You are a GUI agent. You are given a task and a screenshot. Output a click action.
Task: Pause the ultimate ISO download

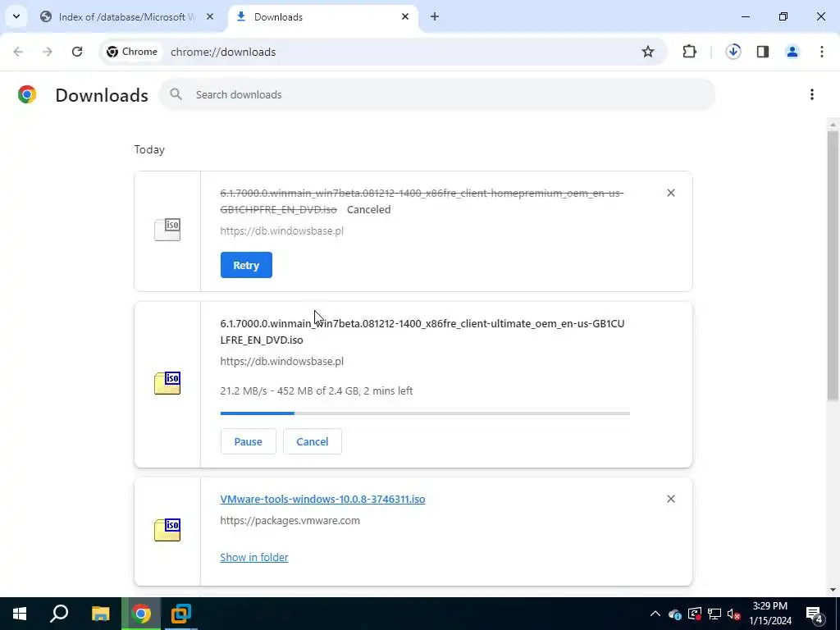pos(248,441)
